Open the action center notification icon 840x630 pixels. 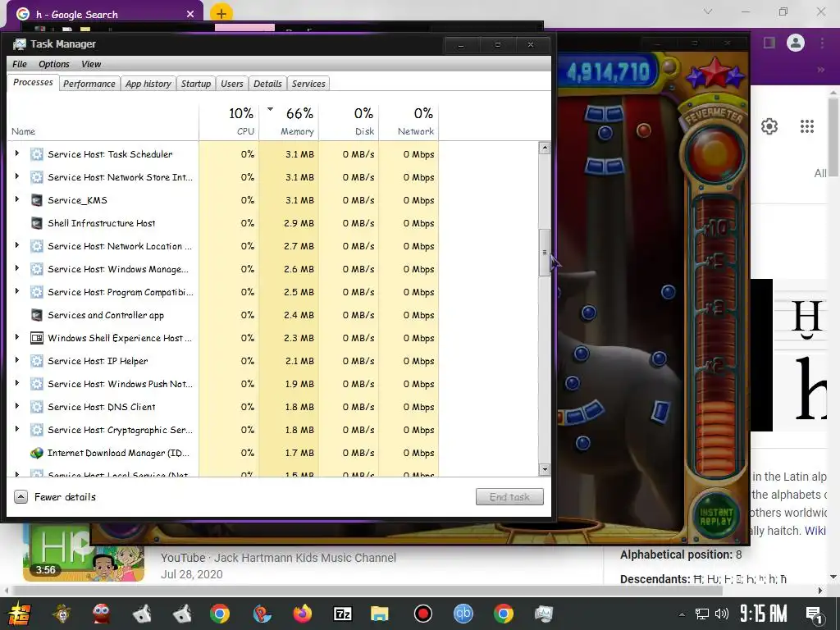pos(814,614)
